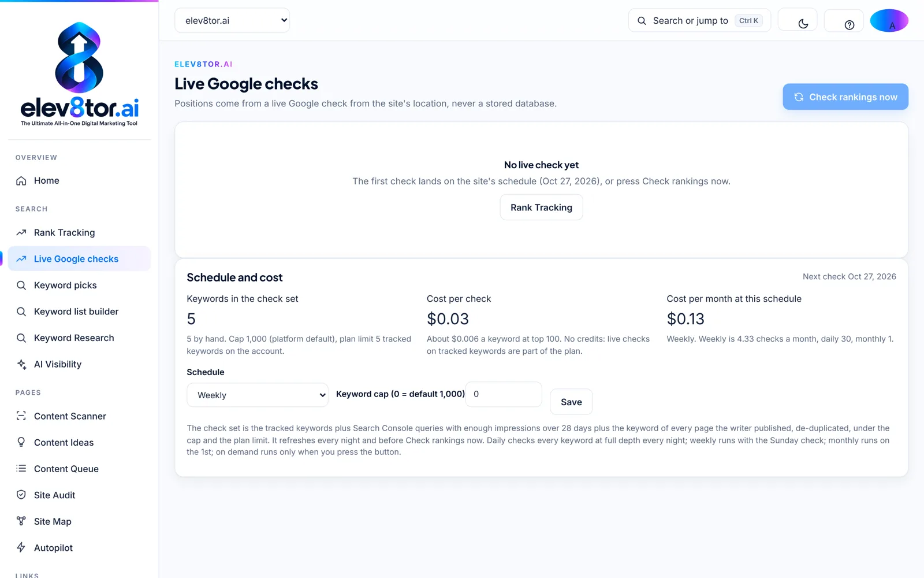
Task: Click the Content Scanner scan icon
Action: pyautogui.click(x=21, y=416)
